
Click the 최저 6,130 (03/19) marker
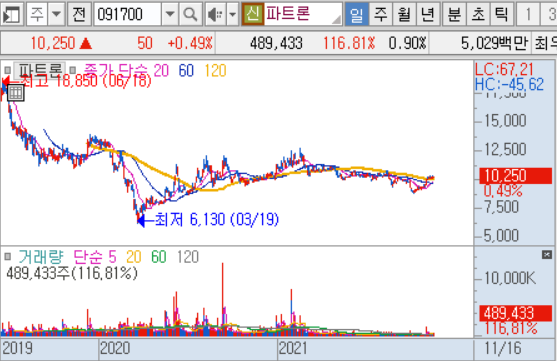[208, 220]
